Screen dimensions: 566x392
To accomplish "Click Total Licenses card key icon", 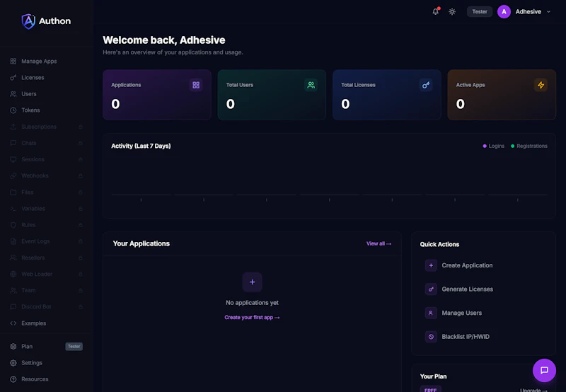I will (426, 85).
